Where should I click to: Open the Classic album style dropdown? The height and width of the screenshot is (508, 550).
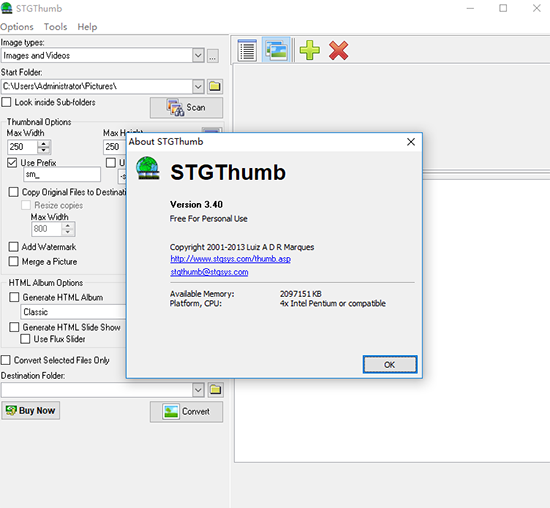coord(74,312)
